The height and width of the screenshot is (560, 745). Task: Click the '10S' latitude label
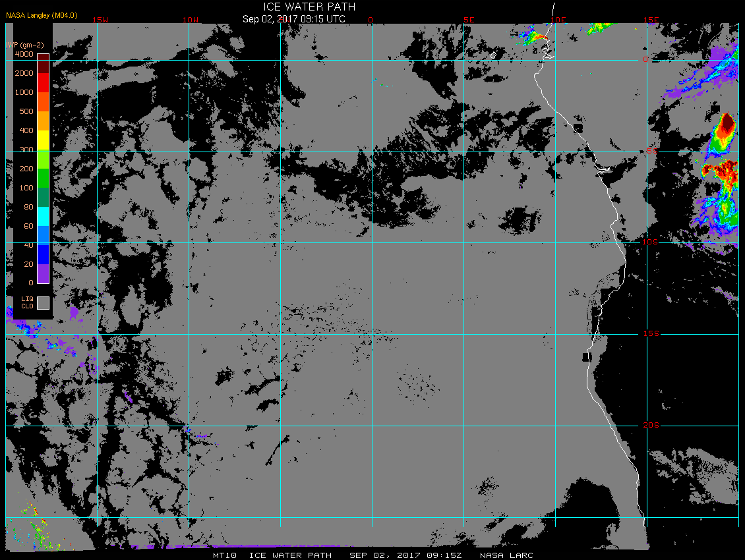[x=651, y=242]
